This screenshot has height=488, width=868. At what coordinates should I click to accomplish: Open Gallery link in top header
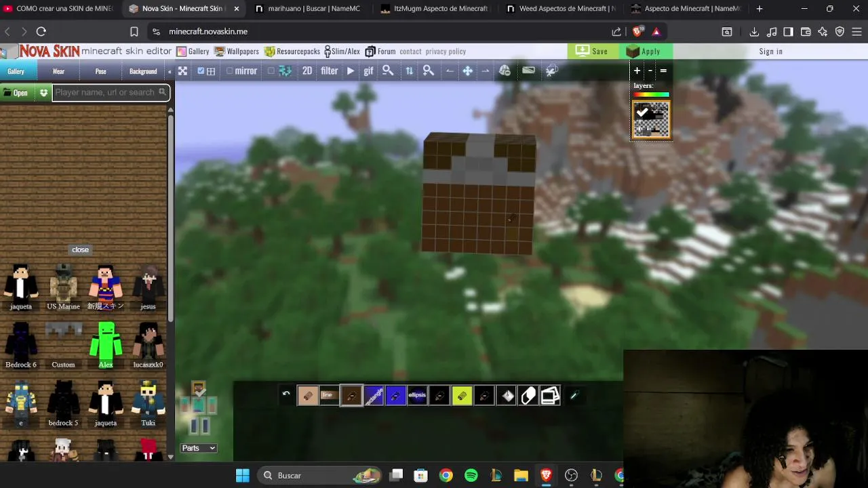pyautogui.click(x=193, y=52)
